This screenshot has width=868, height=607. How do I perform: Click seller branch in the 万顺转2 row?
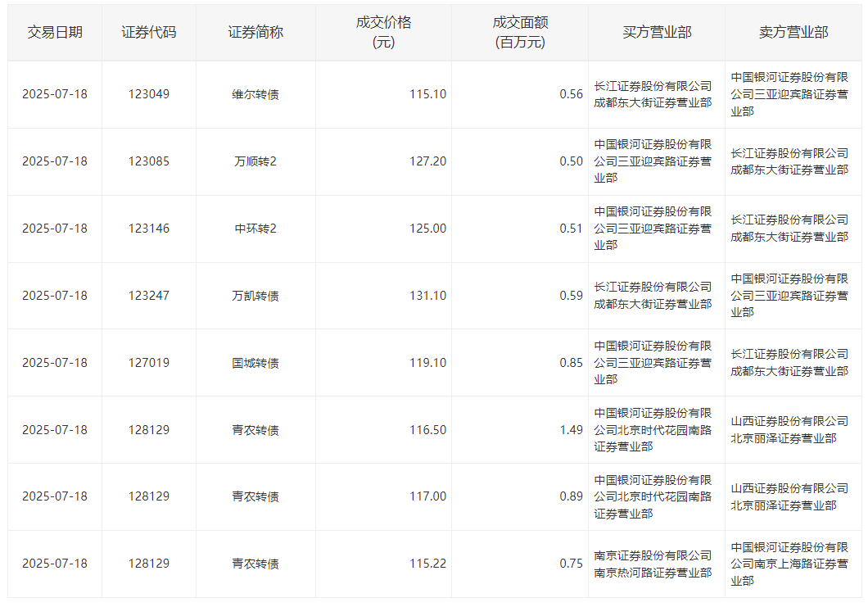pyautogui.click(x=789, y=161)
